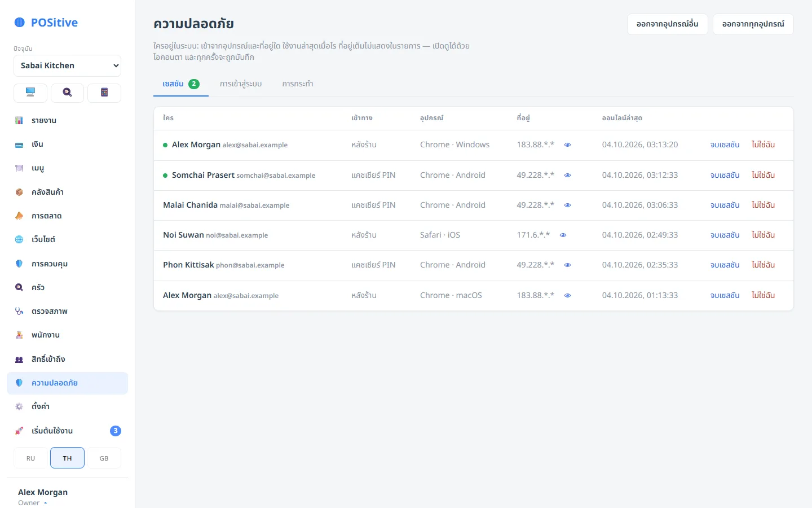The image size is (812, 508).
Task: Open the เซสชัน tab
Action: 181,84
